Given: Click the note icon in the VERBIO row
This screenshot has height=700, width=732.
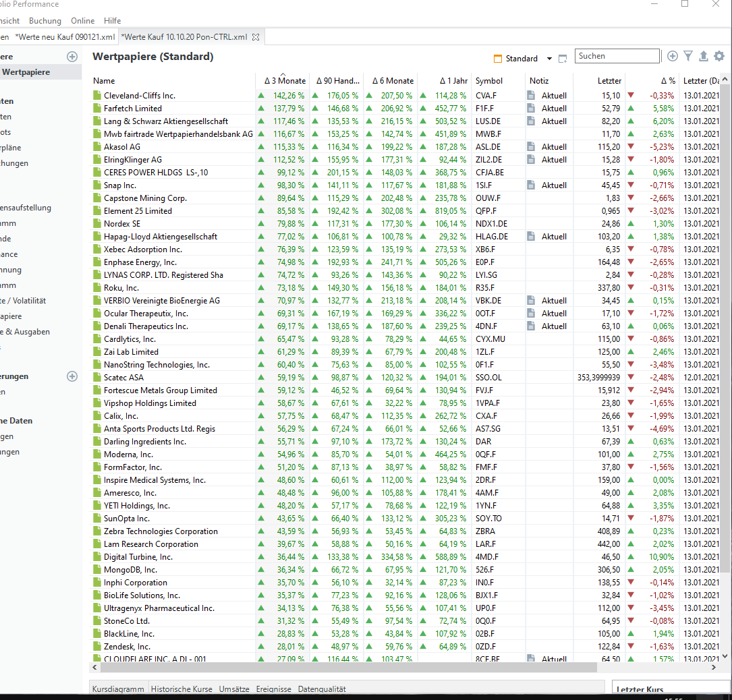Looking at the screenshot, I should (531, 301).
